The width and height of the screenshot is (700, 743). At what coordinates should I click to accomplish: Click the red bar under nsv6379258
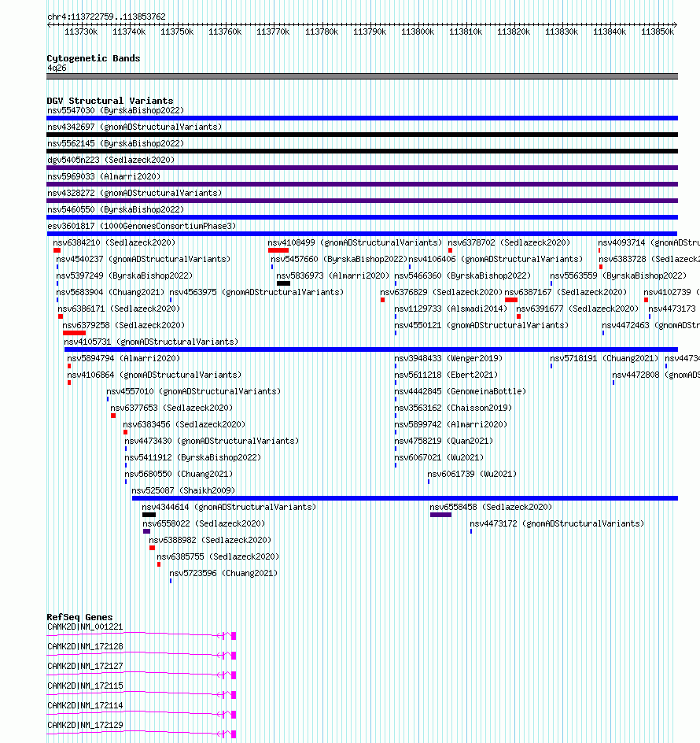(75, 333)
